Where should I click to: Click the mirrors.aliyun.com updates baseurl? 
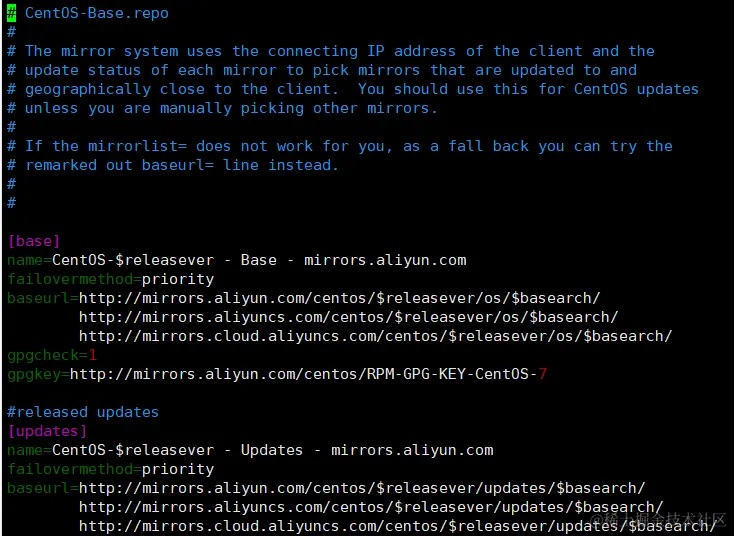pyautogui.click(x=361, y=488)
